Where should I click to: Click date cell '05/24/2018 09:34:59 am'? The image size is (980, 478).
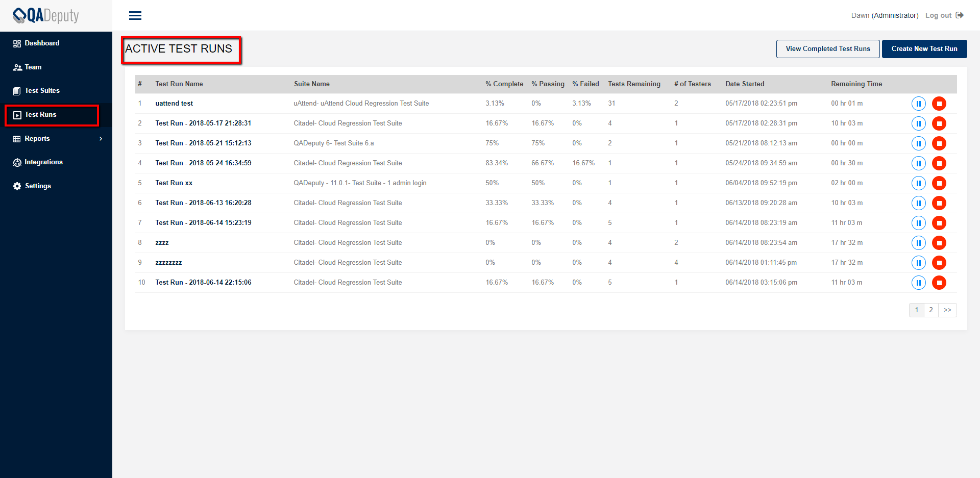pos(761,163)
